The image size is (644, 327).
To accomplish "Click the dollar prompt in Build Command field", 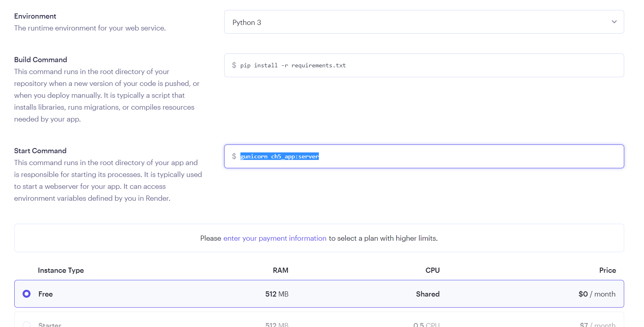I will pyautogui.click(x=234, y=65).
